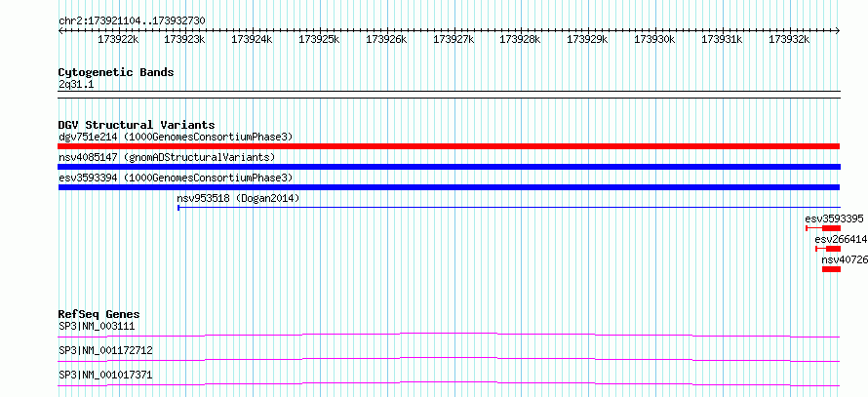Click the chr2:173921104..173932730 coordinate label
868x397 pixels.
tap(132, 20)
